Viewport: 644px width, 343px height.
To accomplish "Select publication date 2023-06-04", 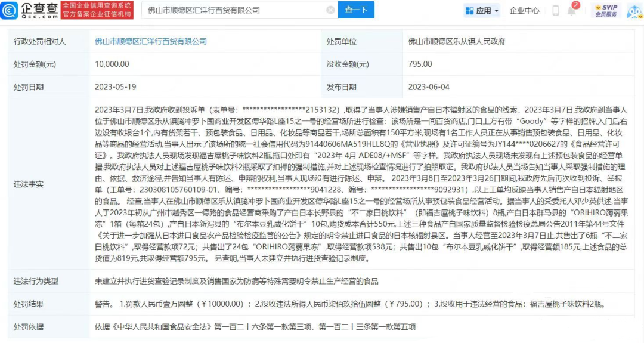I will (429, 87).
